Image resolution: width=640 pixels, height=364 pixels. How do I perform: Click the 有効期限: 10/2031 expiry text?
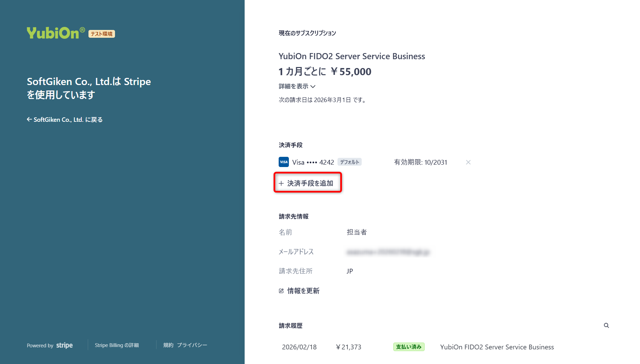421,162
